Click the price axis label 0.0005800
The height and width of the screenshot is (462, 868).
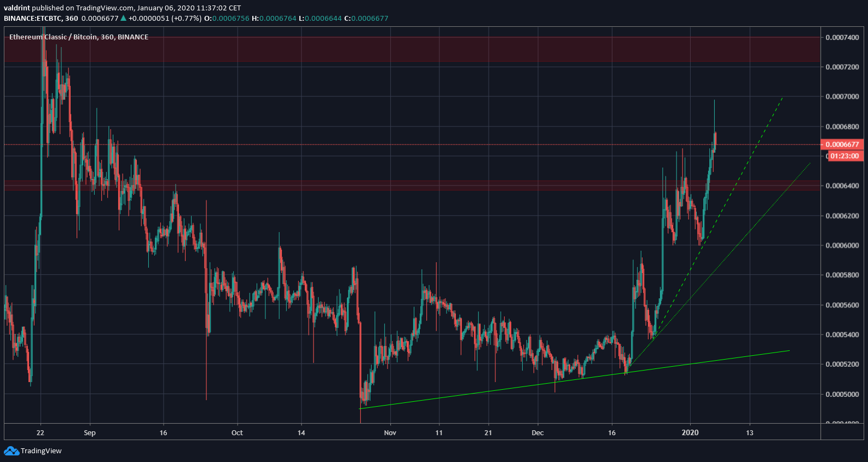click(842, 275)
